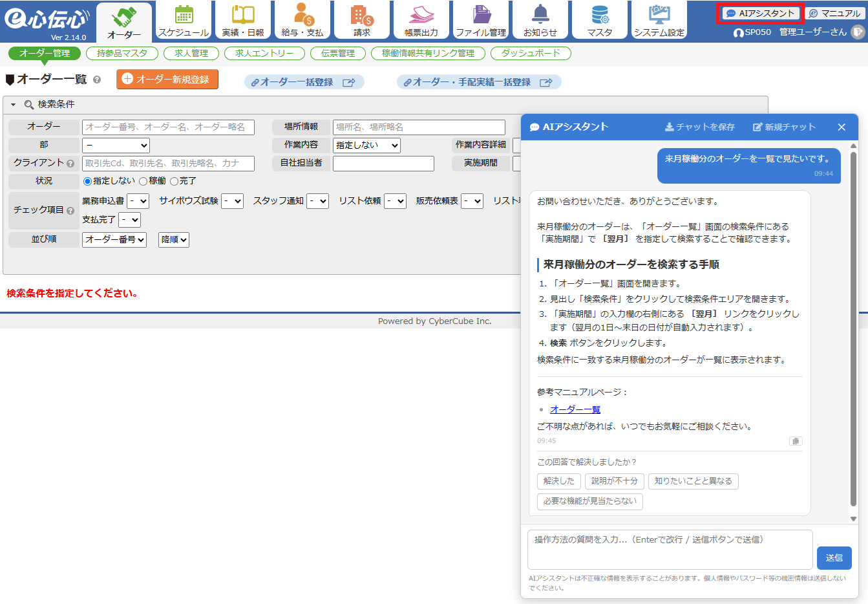Click the help icon next to クライアント

(70, 164)
